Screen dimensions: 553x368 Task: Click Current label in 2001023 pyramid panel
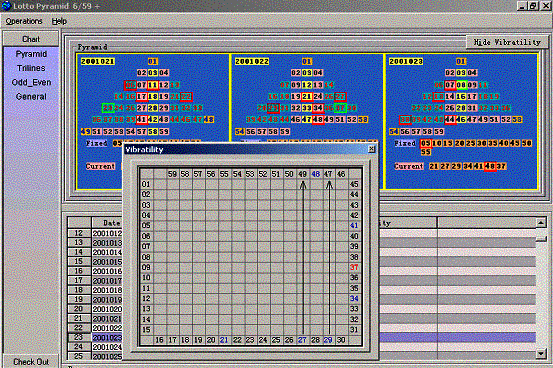[x=409, y=166]
